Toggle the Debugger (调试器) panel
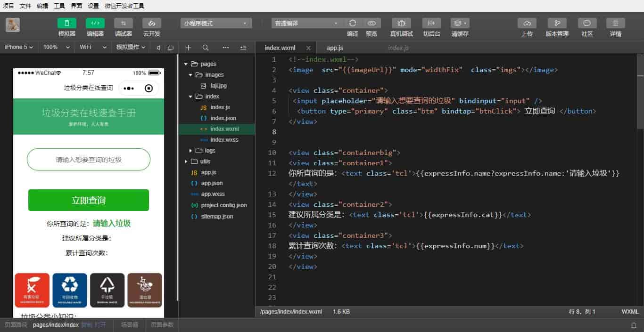This screenshot has height=332, width=644. pos(123,23)
